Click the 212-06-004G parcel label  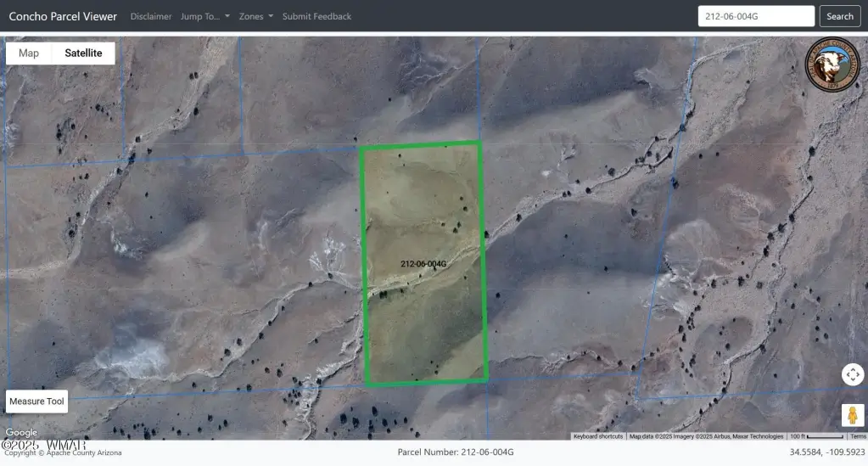(x=423, y=264)
